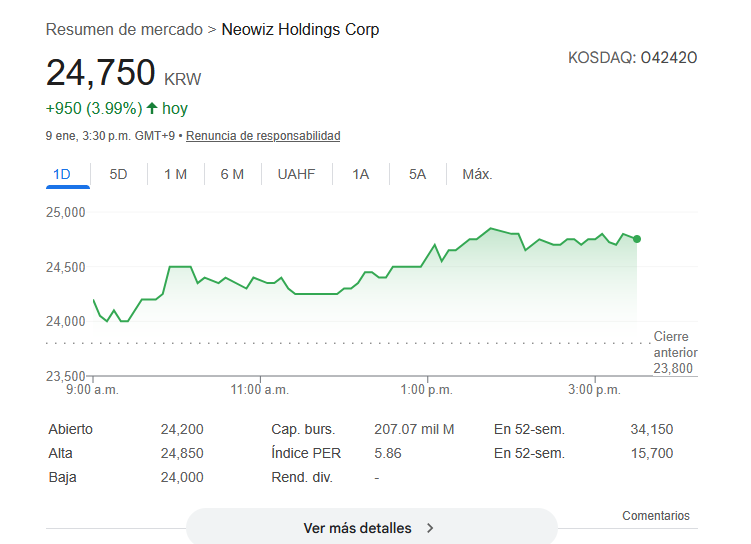Click the KOSDAQ: 042420 ticker label

coord(633,57)
